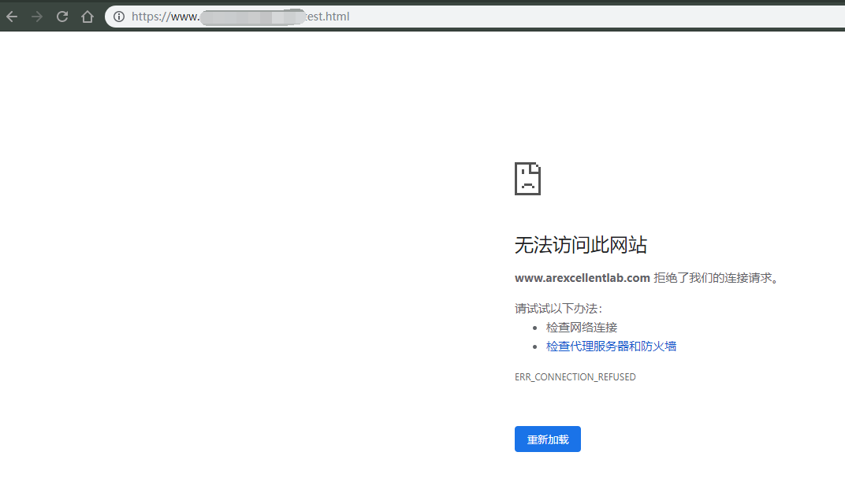Click the sad page error icon
Image resolution: width=845 pixels, height=504 pixels.
tap(527, 179)
